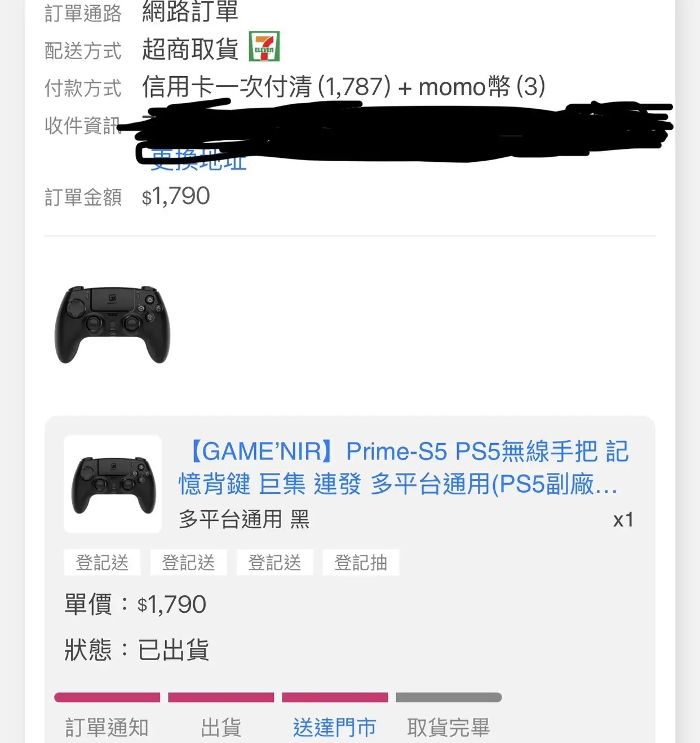The image size is (700, 743).
Task: Open the large black controller product image
Action: coord(112,325)
